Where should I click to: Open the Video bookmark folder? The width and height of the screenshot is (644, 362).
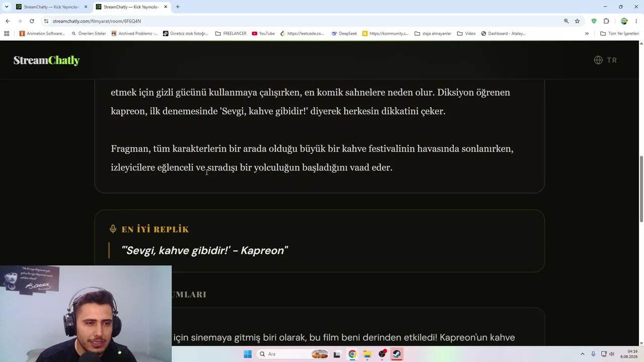pyautogui.click(x=466, y=34)
